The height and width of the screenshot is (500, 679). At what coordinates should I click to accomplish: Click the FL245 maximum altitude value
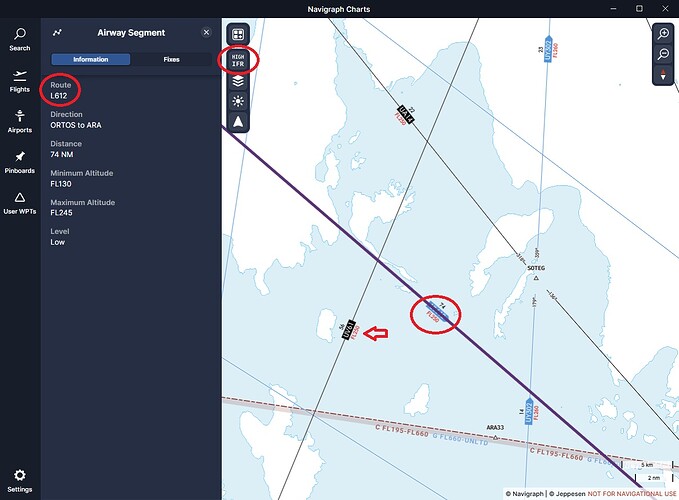(x=61, y=213)
